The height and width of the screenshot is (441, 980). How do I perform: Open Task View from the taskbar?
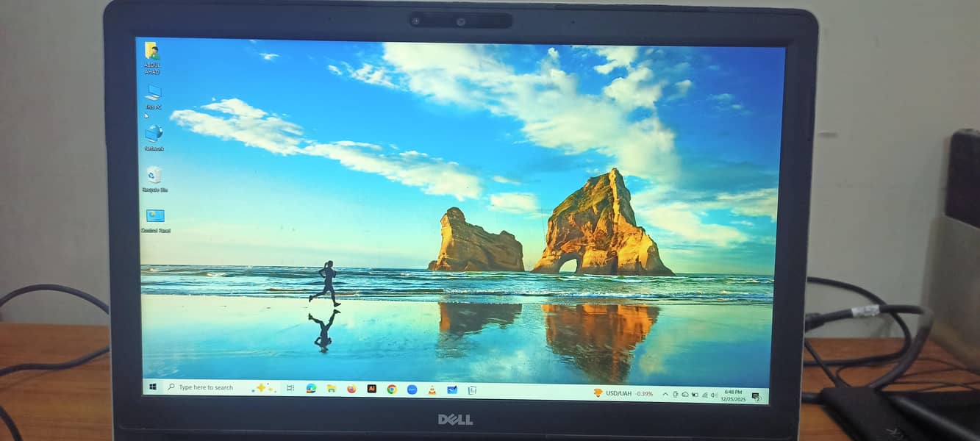coord(290,387)
